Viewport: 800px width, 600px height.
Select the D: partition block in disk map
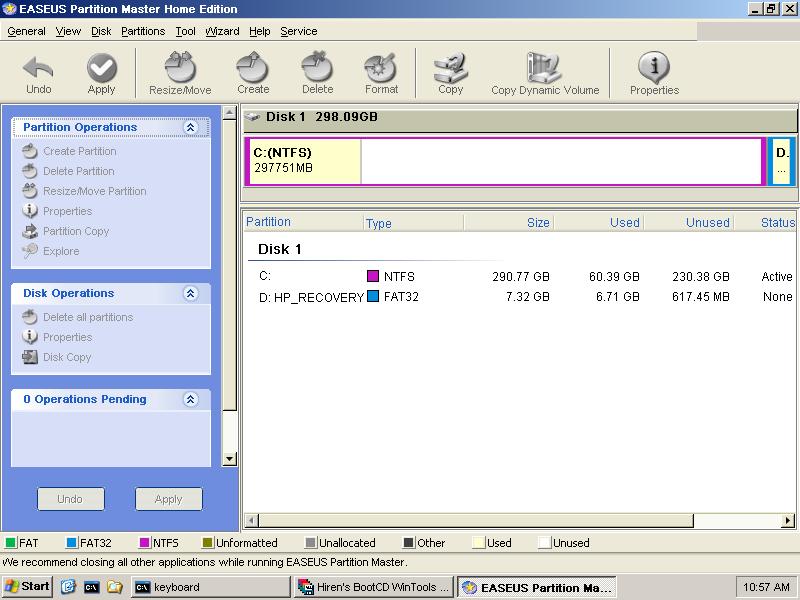(782, 161)
